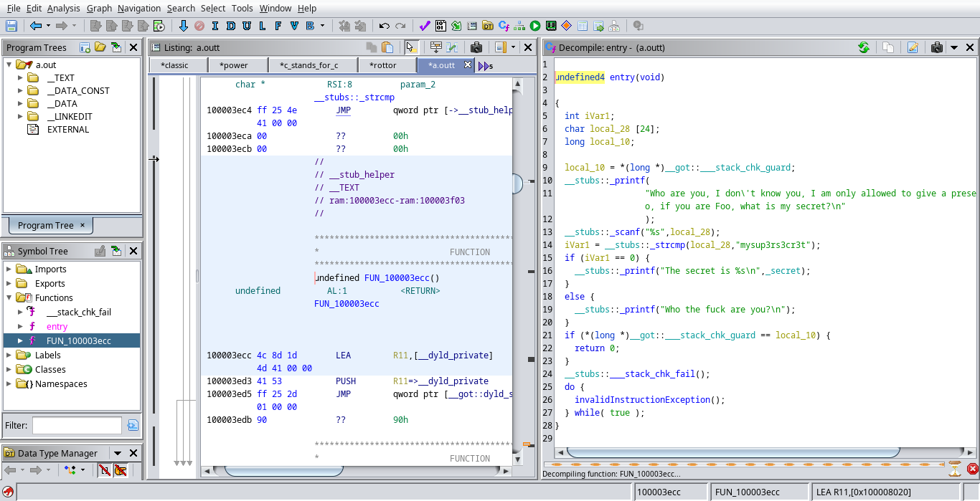Open the back-navigation history dropdown

coord(48,26)
